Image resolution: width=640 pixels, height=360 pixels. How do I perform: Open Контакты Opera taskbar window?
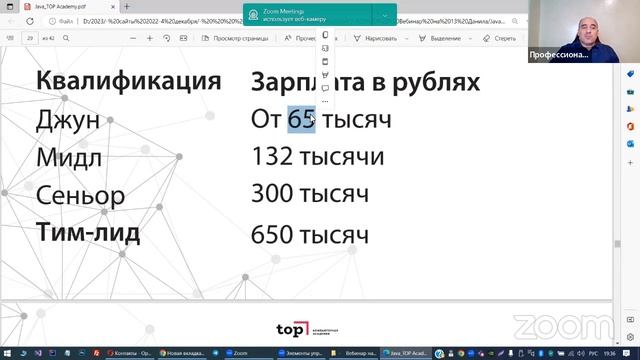(x=129, y=353)
